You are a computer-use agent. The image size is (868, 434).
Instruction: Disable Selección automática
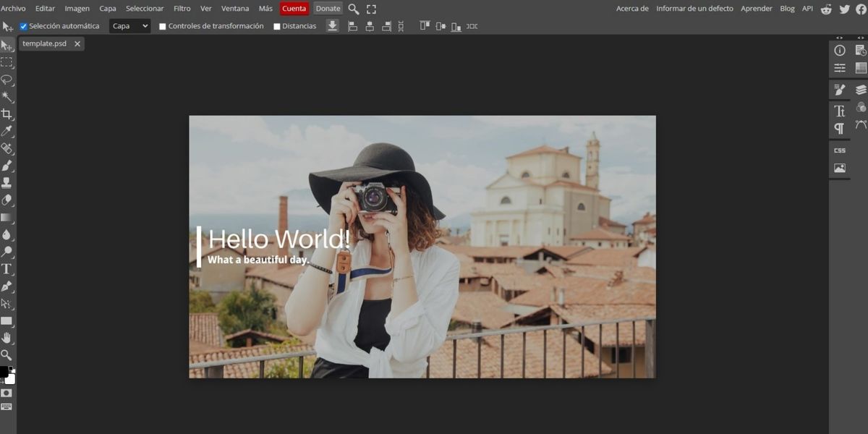tap(24, 25)
